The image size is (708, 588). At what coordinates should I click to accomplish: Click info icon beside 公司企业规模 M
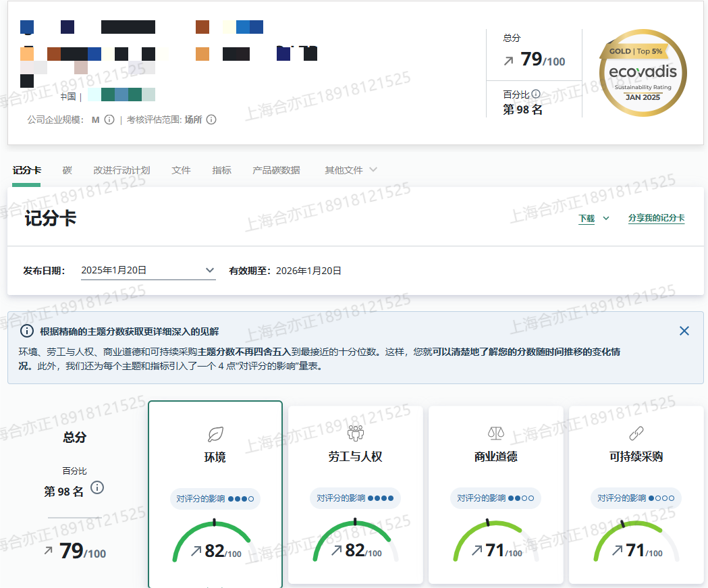tap(109, 119)
